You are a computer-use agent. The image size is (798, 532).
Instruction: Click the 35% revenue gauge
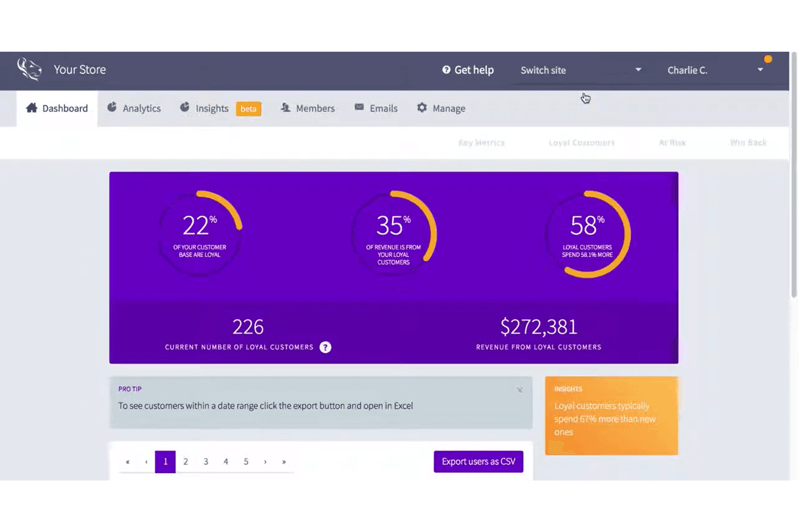pyautogui.click(x=394, y=234)
